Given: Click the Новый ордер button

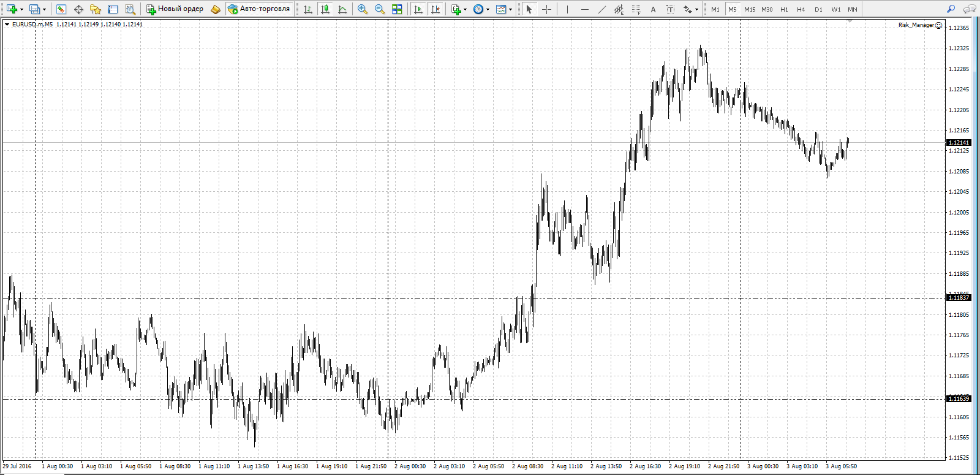Looking at the screenshot, I should (175, 9).
